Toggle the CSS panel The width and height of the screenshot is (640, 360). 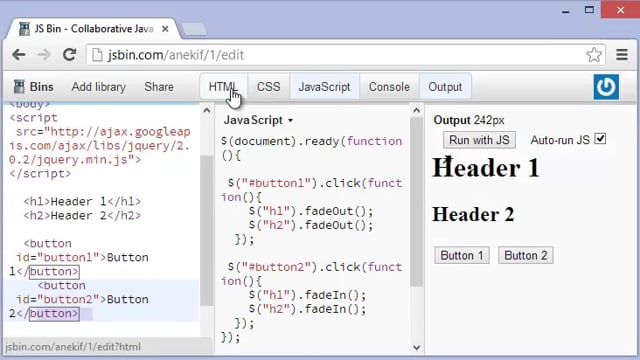(269, 87)
